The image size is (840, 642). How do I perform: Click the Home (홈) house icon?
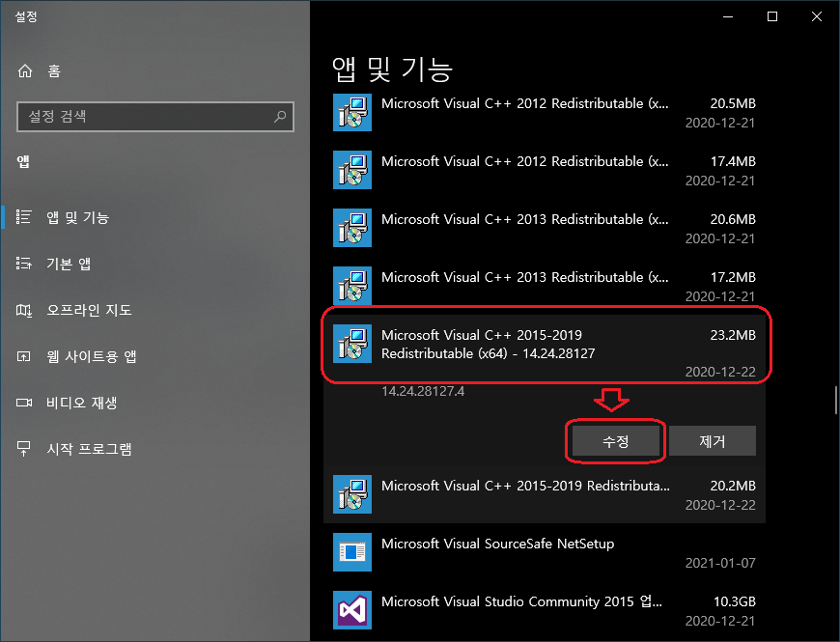pyautogui.click(x=25, y=70)
